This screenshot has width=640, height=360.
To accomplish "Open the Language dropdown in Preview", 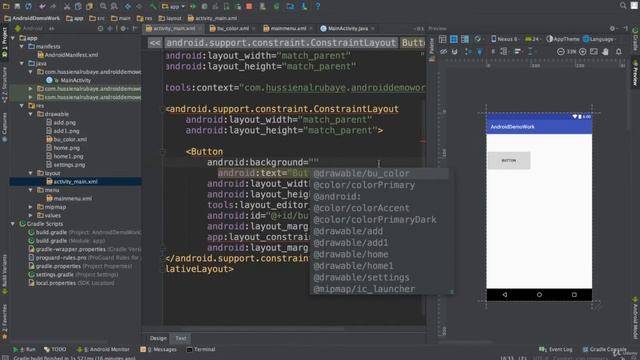I will click(599, 39).
